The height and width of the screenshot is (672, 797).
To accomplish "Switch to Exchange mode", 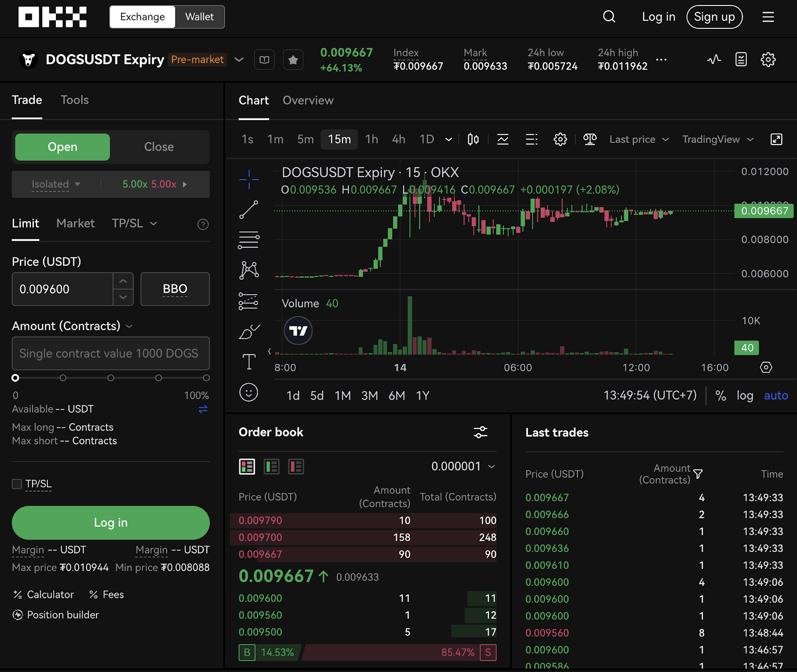I will [142, 17].
